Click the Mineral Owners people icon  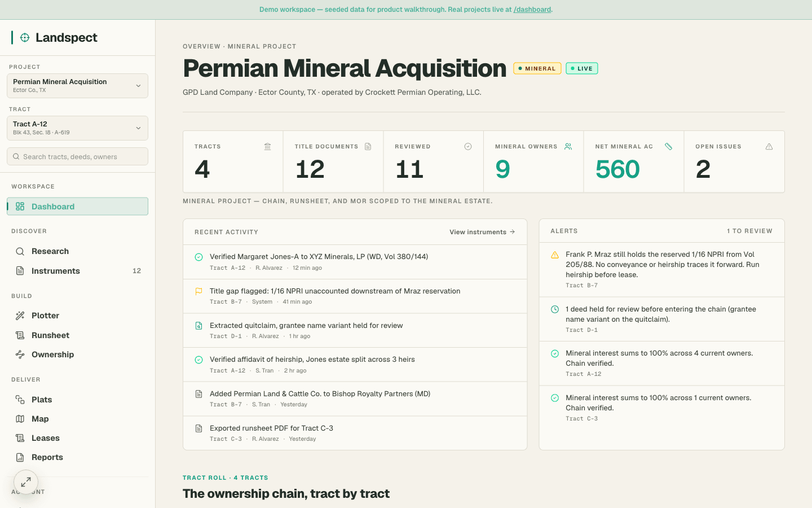568,147
